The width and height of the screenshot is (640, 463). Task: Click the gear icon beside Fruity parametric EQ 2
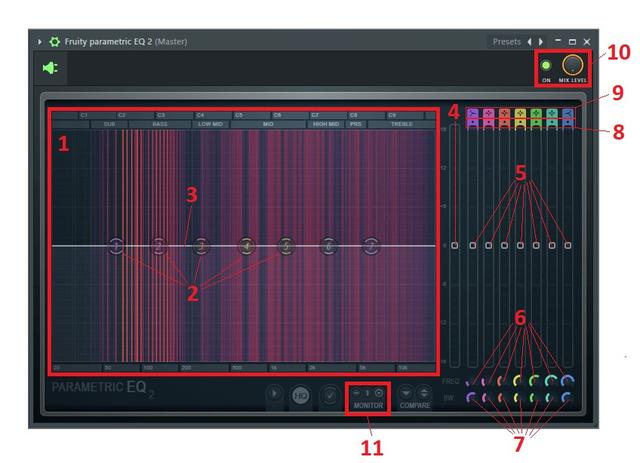point(54,42)
